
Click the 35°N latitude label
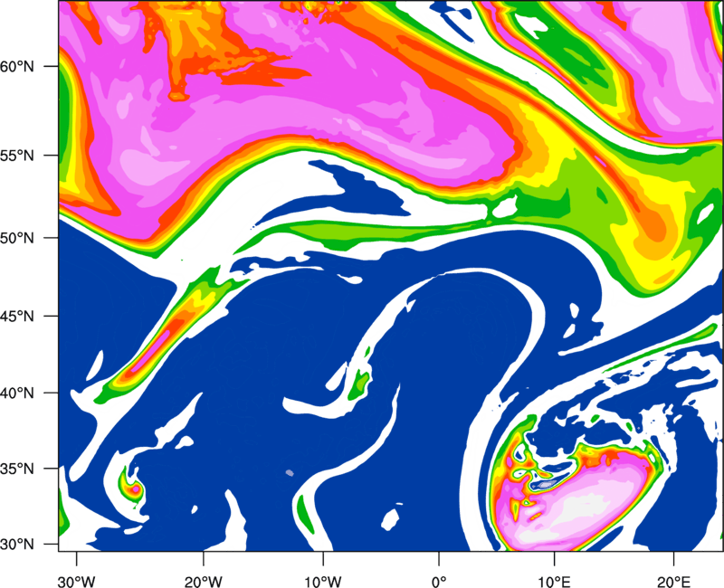tap(17, 469)
